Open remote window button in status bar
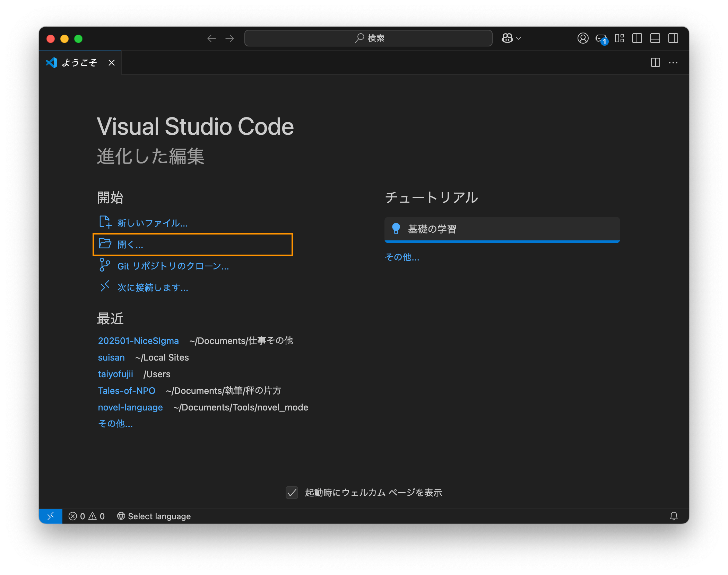This screenshot has width=728, height=575. (51, 516)
